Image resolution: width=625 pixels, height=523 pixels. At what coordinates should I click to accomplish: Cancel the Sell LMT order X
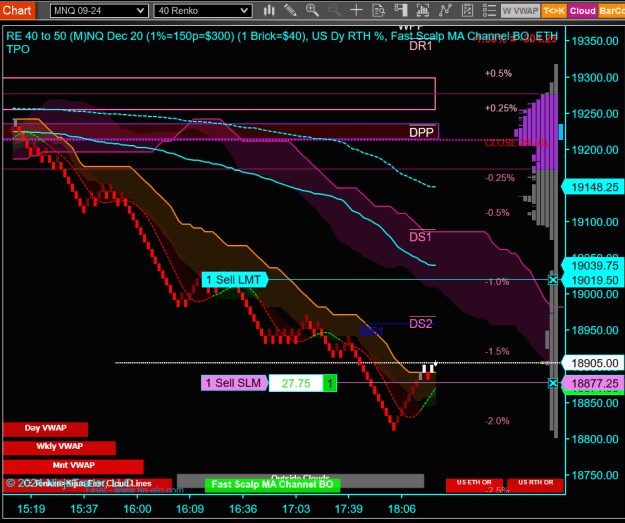[x=553, y=280]
